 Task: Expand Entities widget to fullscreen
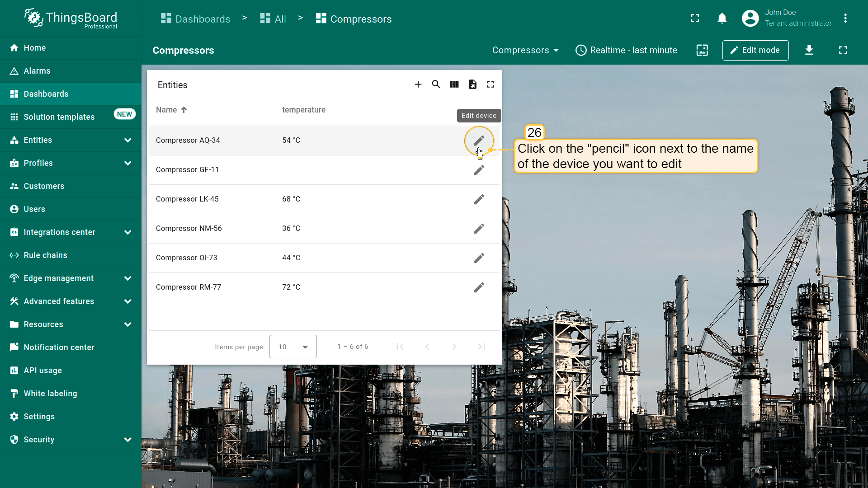point(491,84)
